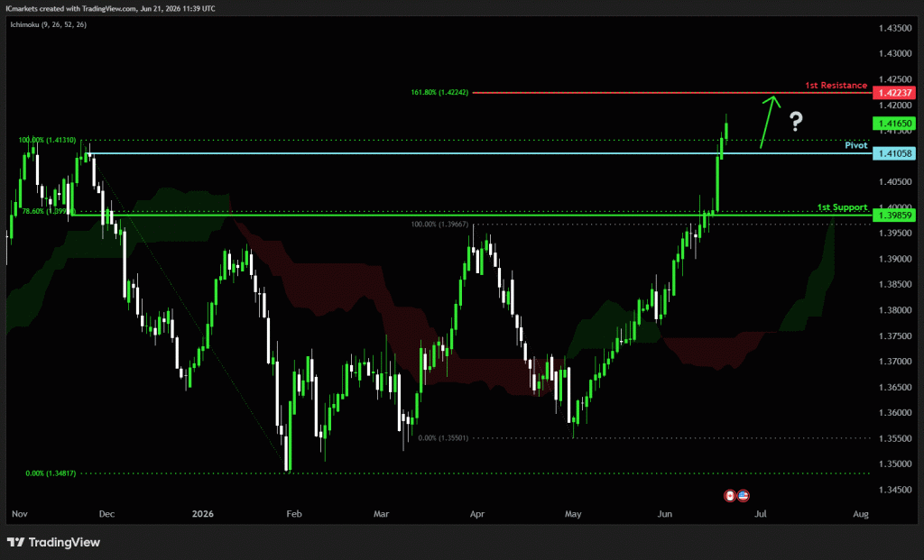Screen dimensions: 924x560
Task: Click the white question mark symbol
Action: 796,122
